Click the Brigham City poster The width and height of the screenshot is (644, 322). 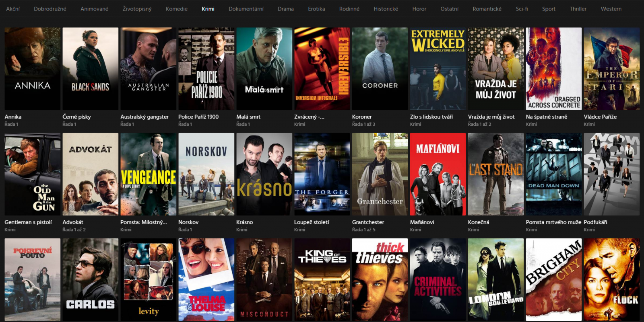(x=554, y=280)
